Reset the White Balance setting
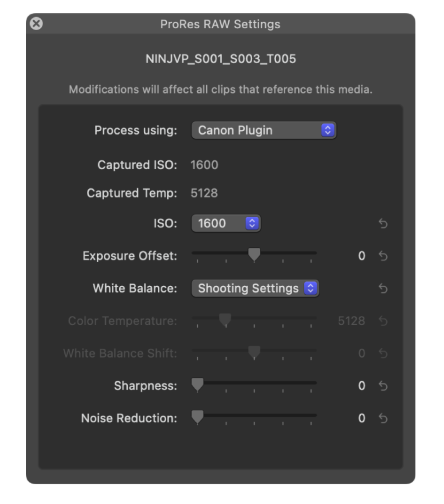Image resolution: width=444 pixels, height=504 pixels. point(384,288)
